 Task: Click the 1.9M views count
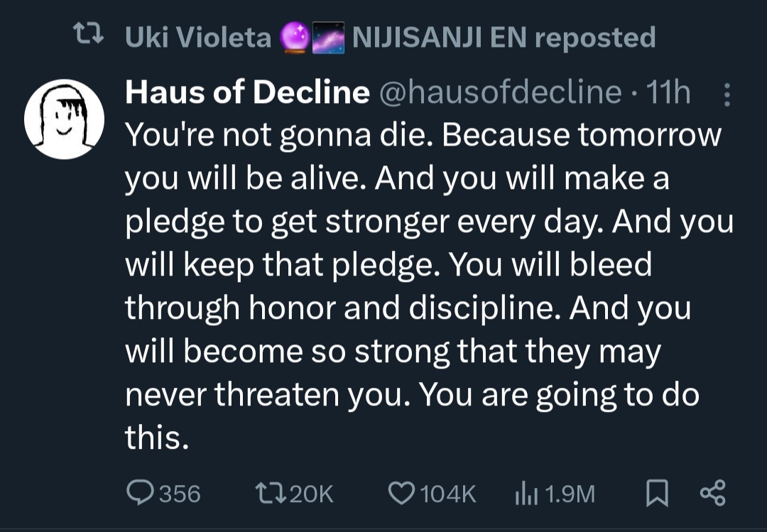click(570, 494)
